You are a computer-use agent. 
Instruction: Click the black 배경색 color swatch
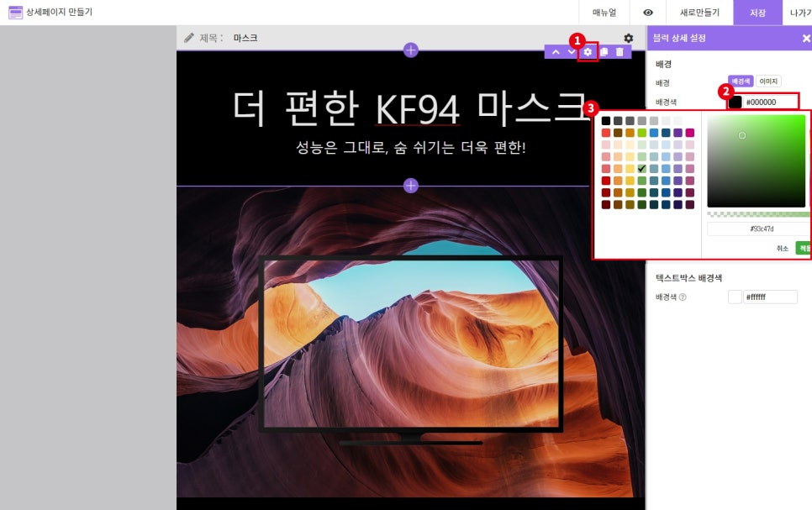[735, 102]
